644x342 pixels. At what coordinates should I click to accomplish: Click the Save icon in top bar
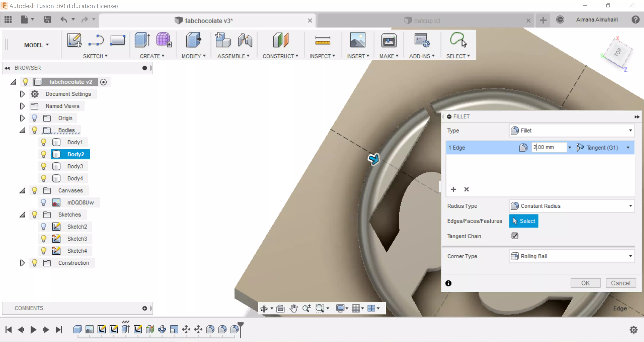point(47,20)
